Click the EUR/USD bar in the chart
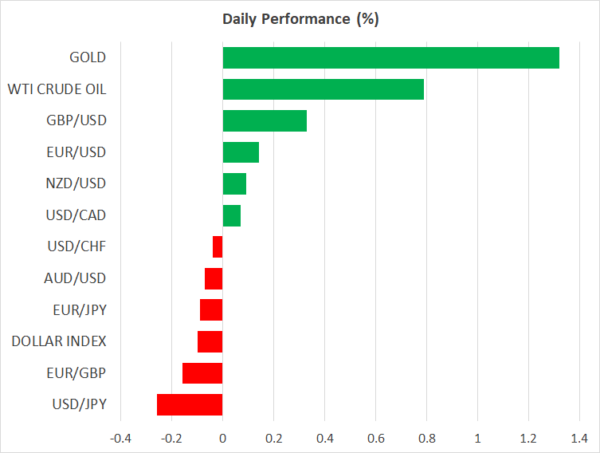 (x=240, y=152)
